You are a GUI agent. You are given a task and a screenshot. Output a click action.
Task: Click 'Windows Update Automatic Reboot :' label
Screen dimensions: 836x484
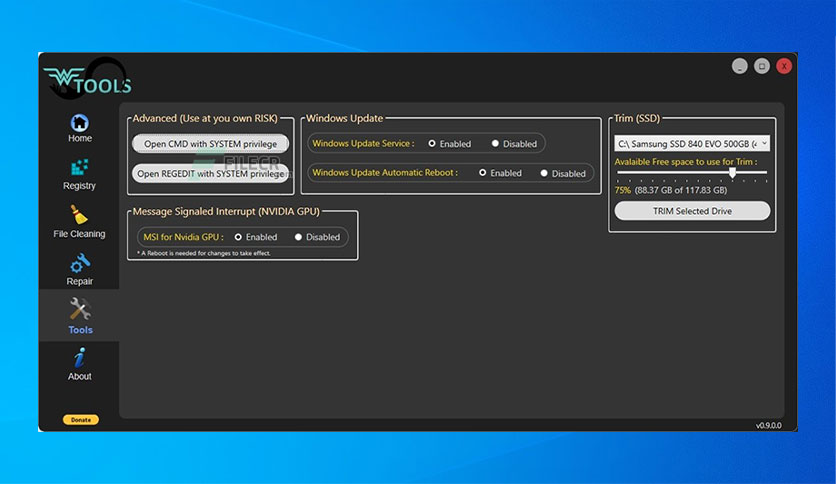(385, 173)
